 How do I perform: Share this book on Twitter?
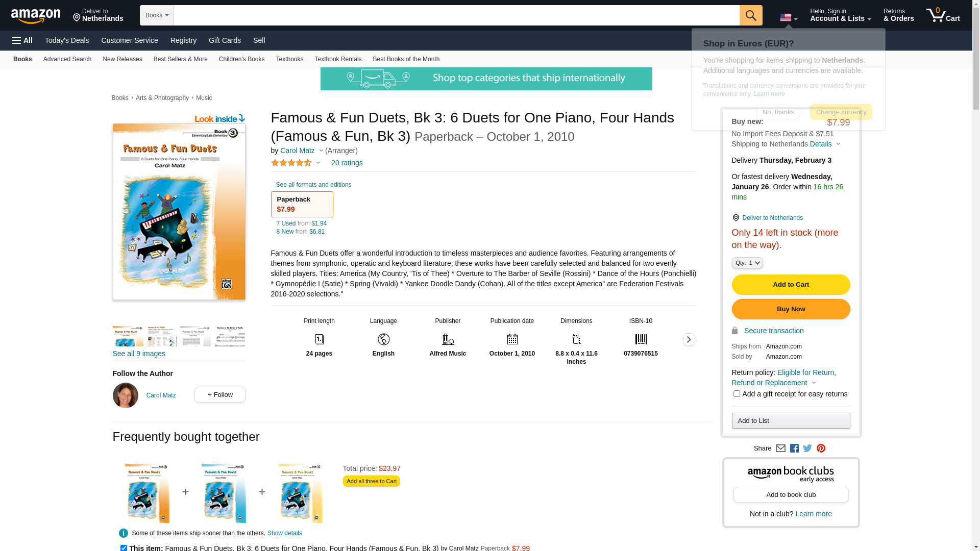(807, 448)
